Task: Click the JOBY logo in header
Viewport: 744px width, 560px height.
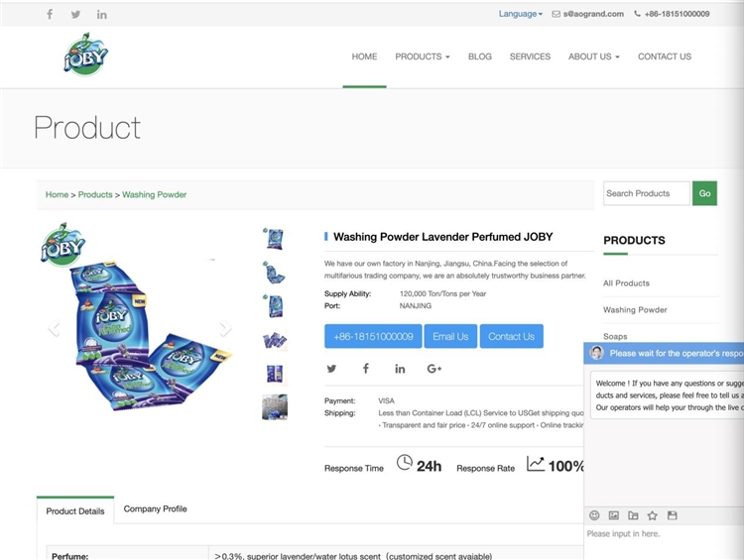Action: coord(84,56)
